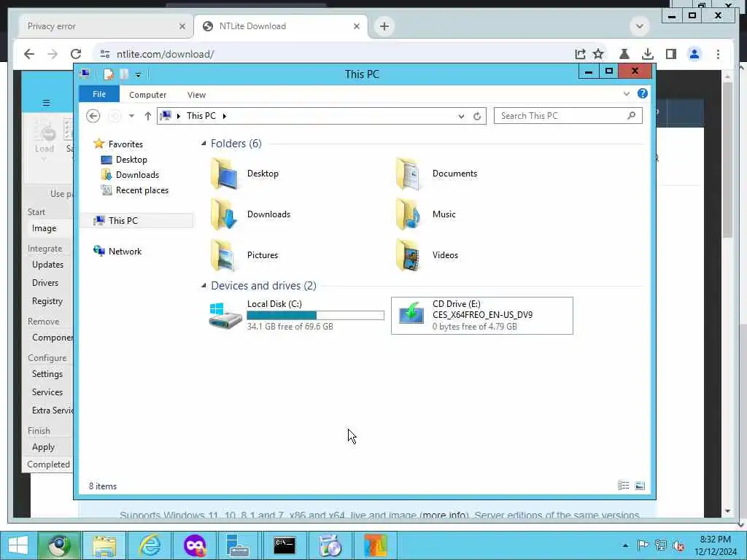
Task: Open the Downloads folder in Folders section
Action: coord(251,214)
